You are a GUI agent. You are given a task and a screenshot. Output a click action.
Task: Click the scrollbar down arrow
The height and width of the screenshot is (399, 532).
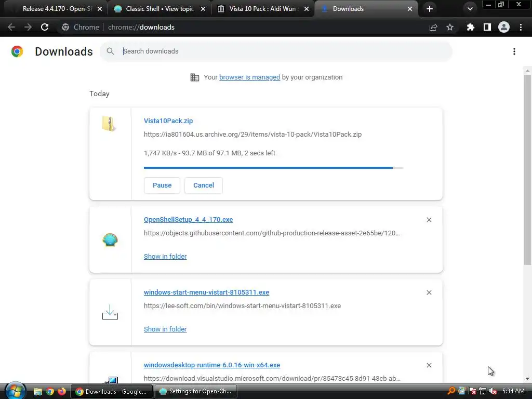coord(527,379)
